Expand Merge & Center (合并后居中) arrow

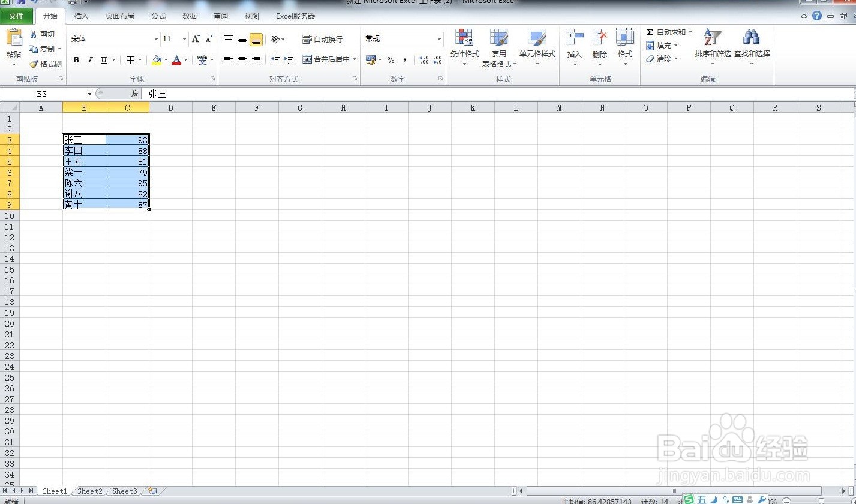coord(355,59)
